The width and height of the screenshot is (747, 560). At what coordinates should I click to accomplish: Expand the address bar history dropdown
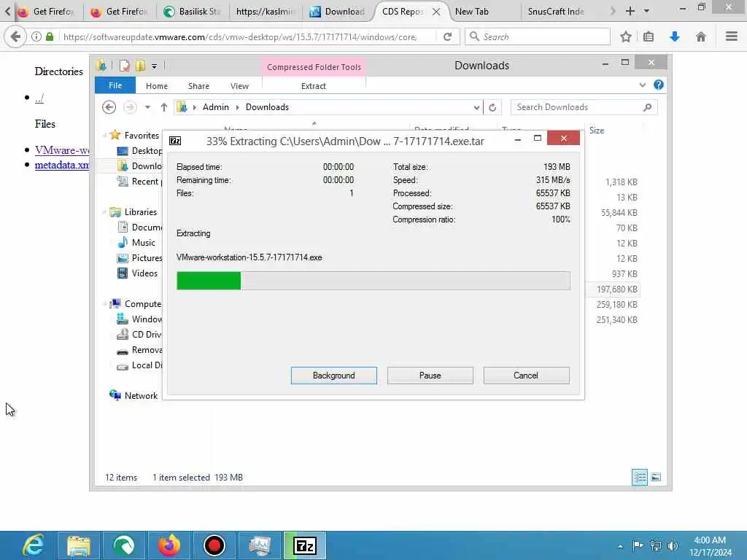[x=476, y=108]
